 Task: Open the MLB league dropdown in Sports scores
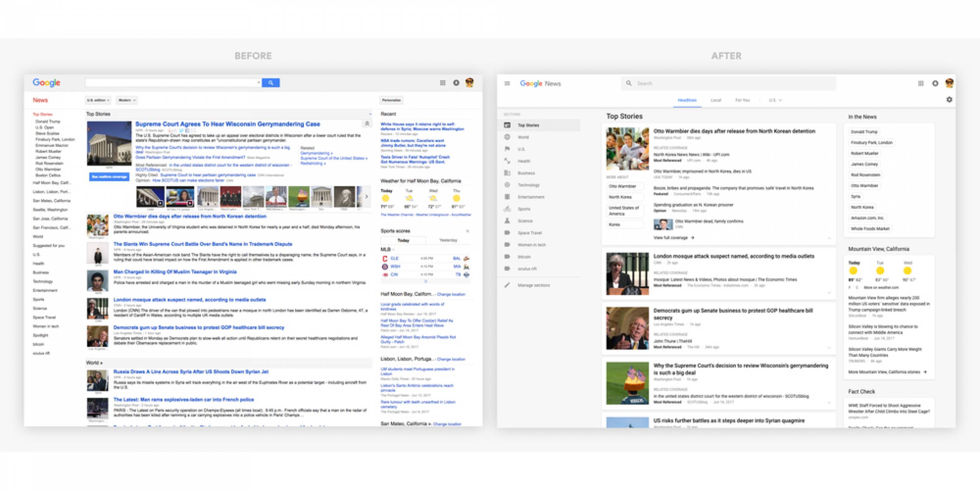click(x=388, y=250)
